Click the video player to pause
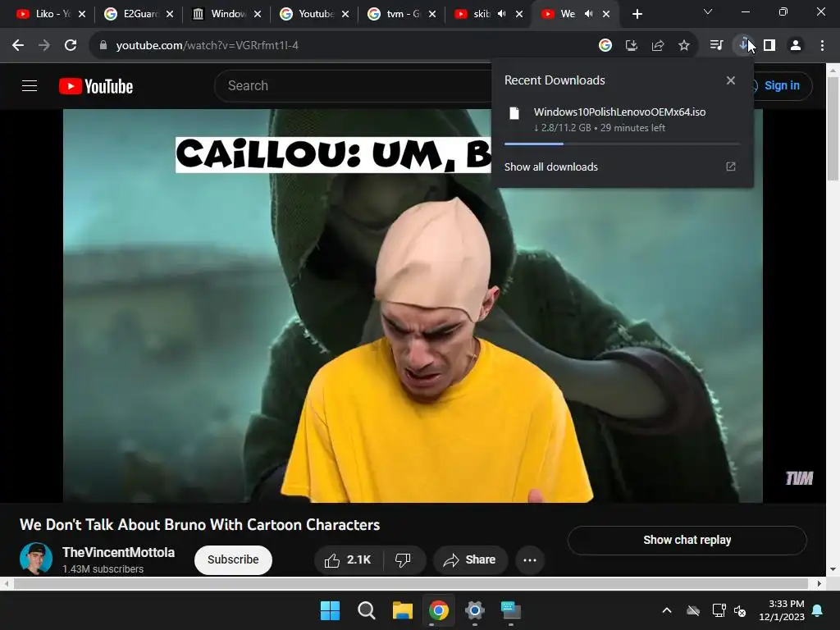The image size is (840, 630). (x=413, y=306)
